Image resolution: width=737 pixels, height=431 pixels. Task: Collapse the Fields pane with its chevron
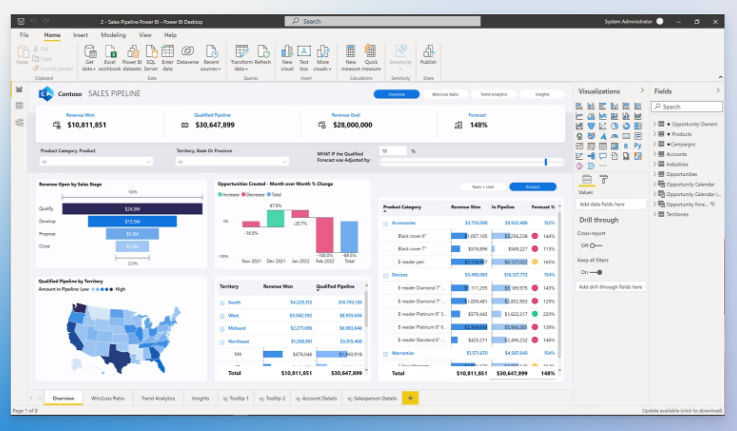click(718, 90)
